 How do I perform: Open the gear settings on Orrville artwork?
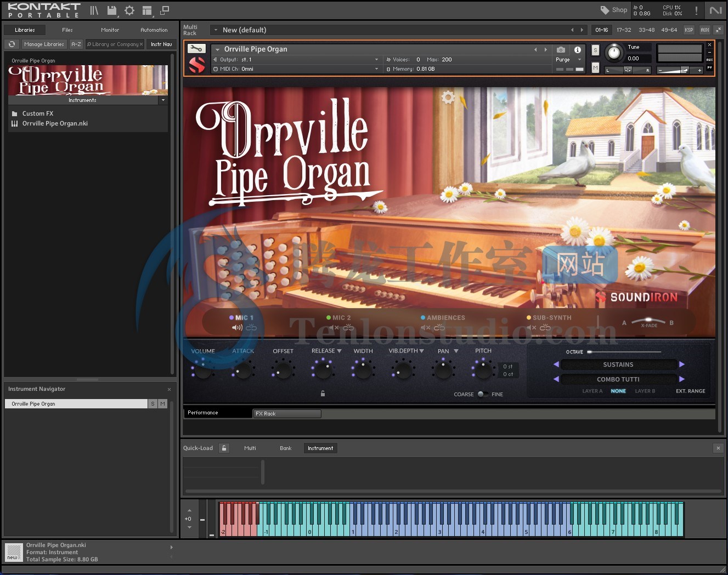[x=448, y=98]
